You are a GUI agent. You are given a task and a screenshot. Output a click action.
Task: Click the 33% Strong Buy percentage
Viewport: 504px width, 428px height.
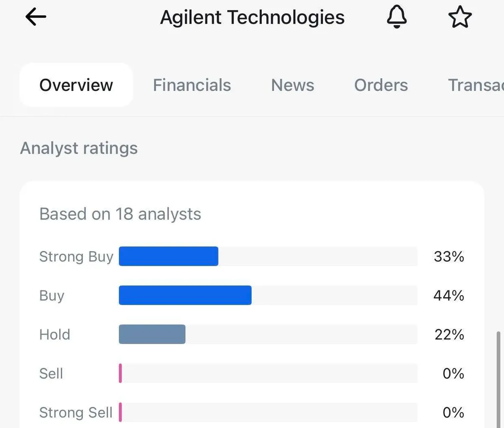[449, 256]
